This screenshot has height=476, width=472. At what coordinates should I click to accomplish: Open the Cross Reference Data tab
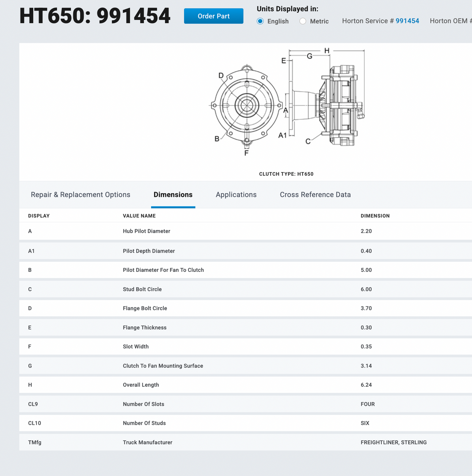click(315, 195)
